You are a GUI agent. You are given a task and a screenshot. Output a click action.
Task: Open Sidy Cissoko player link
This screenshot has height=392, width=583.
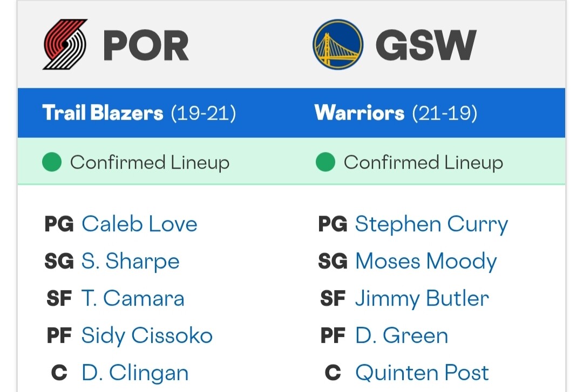[x=147, y=335]
